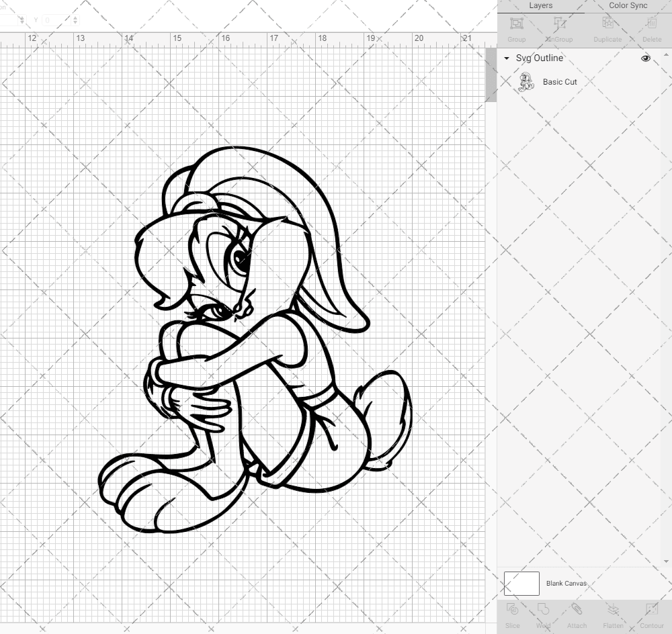Click the Weld tool icon
672x634 pixels.
[543, 610]
